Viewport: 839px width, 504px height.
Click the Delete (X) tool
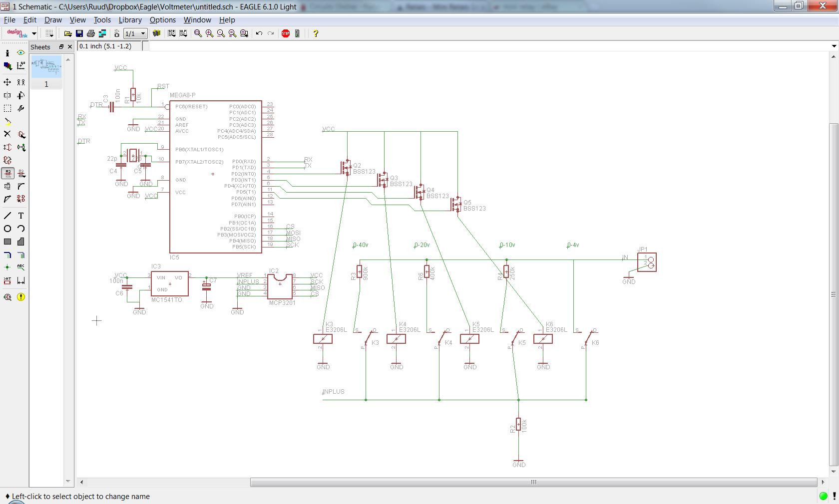point(7,134)
